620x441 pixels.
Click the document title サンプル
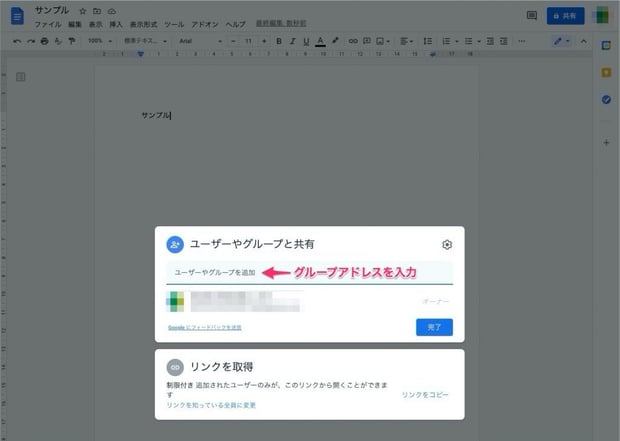[x=52, y=10]
